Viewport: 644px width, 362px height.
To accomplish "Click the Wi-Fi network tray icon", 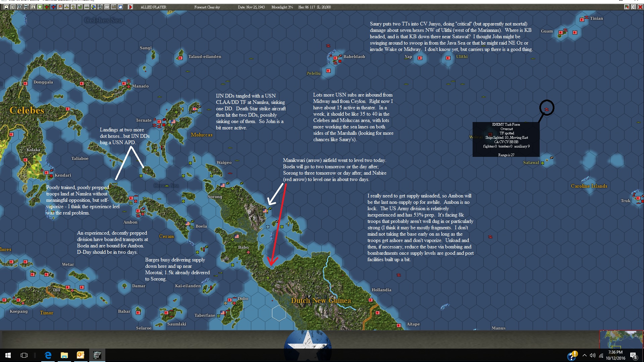I will 601,356.
